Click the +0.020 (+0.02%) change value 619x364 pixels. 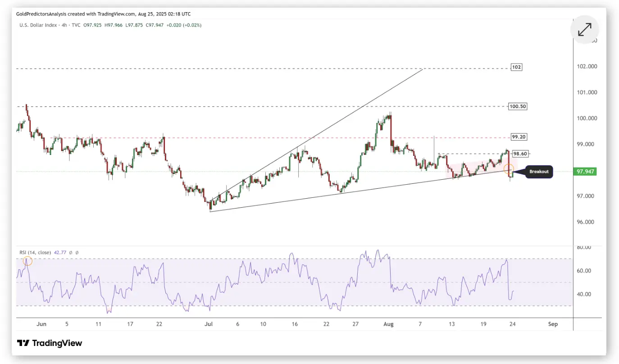click(x=184, y=25)
